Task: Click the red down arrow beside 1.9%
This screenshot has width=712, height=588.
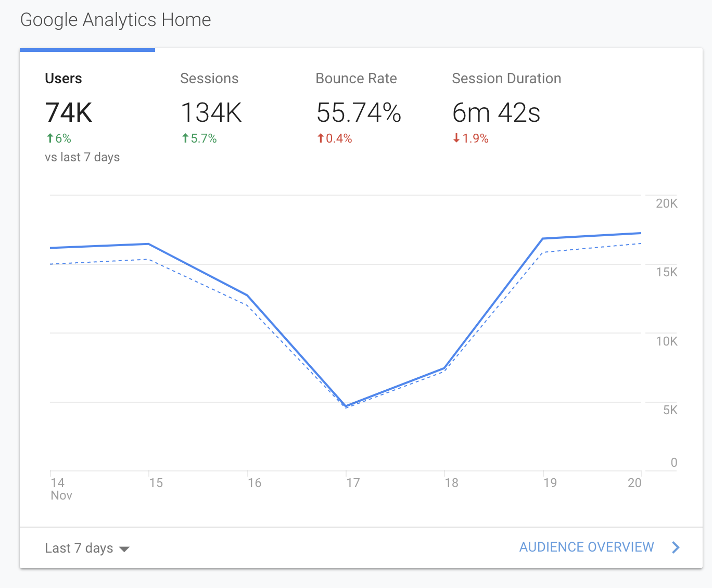Action: (x=456, y=138)
